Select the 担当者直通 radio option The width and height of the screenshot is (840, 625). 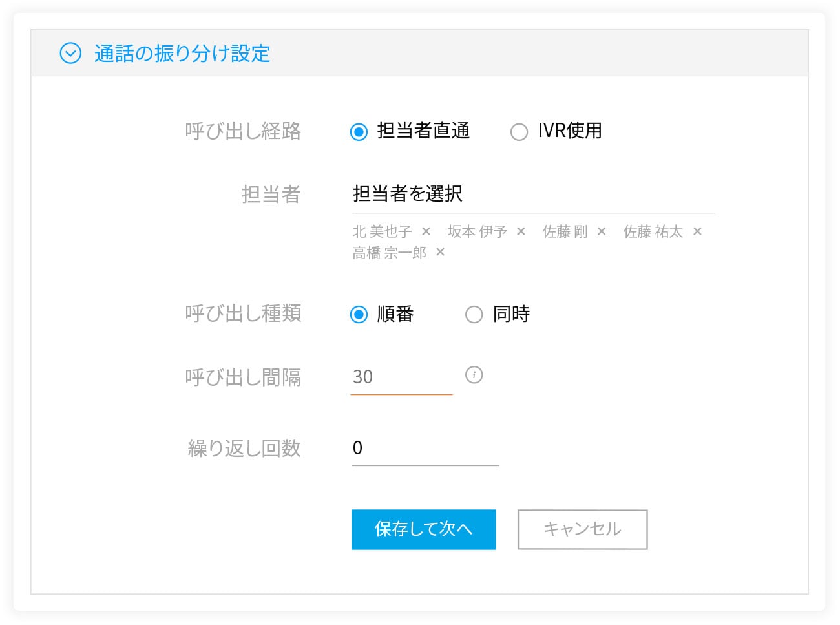click(x=359, y=132)
